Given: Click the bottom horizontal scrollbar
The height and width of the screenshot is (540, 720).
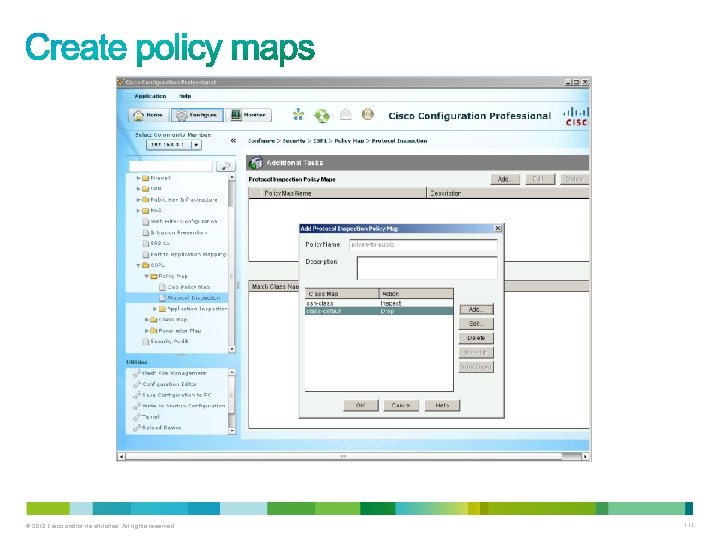Looking at the screenshot, I should click(354, 456).
